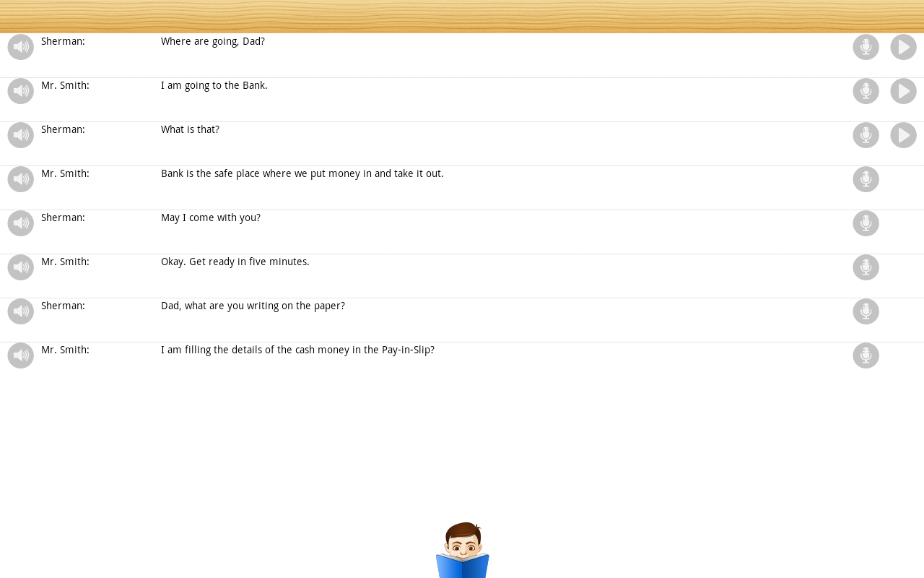The width and height of the screenshot is (924, 578).
Task: Start recording 'May I come with you?'
Action: [x=866, y=223]
